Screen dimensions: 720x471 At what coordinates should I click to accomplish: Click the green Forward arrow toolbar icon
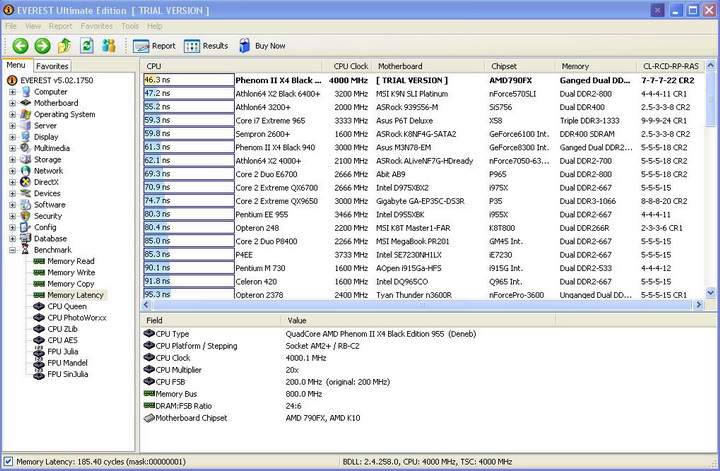point(42,46)
